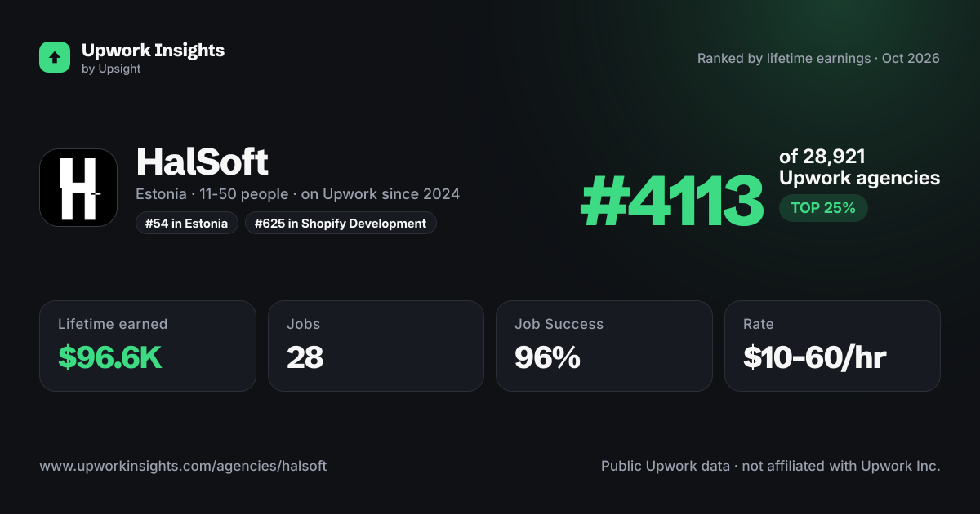Click the Estonia · 11-50 people description line

298,194
